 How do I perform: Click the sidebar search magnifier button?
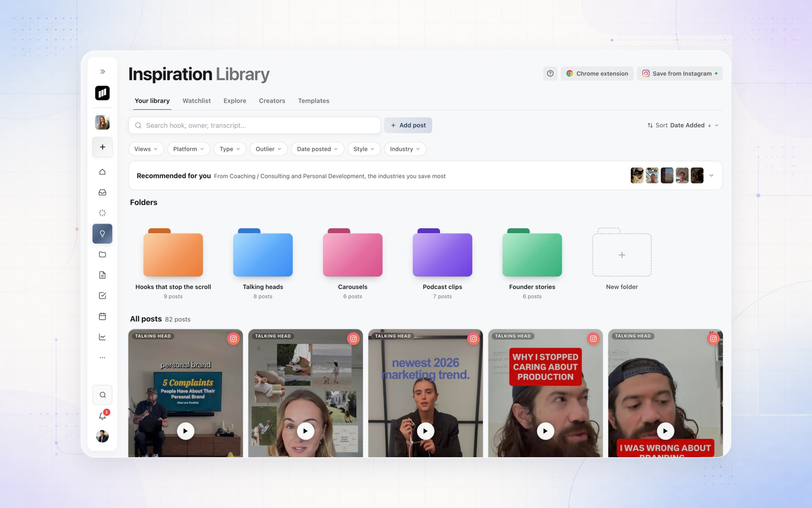click(x=103, y=395)
